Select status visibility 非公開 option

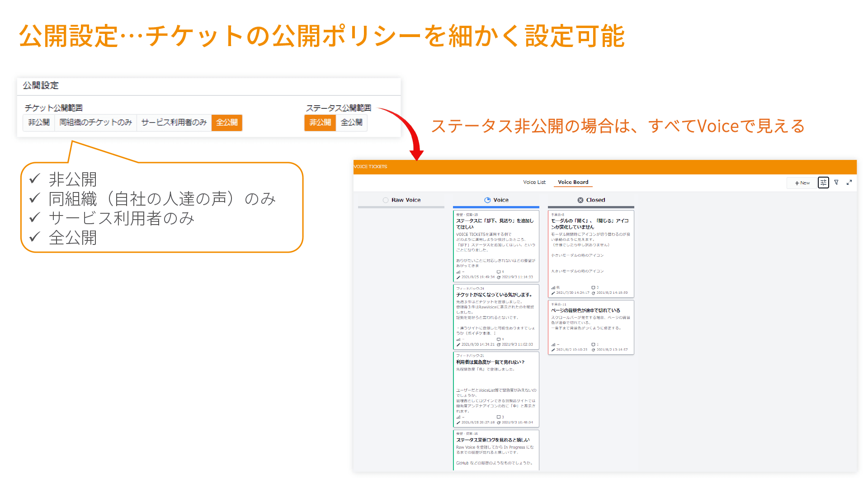point(320,122)
